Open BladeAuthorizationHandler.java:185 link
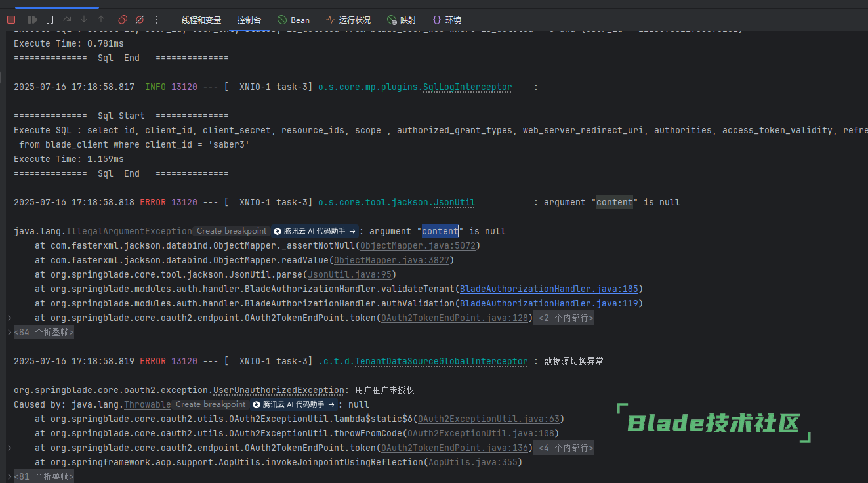This screenshot has width=868, height=483. click(548, 289)
